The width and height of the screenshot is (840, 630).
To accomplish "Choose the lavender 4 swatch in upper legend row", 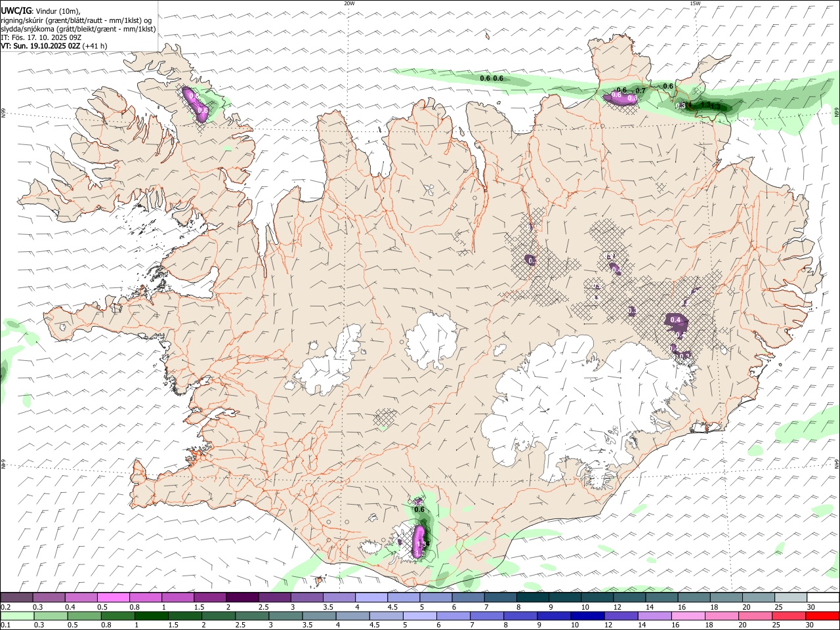I will click(x=371, y=597).
